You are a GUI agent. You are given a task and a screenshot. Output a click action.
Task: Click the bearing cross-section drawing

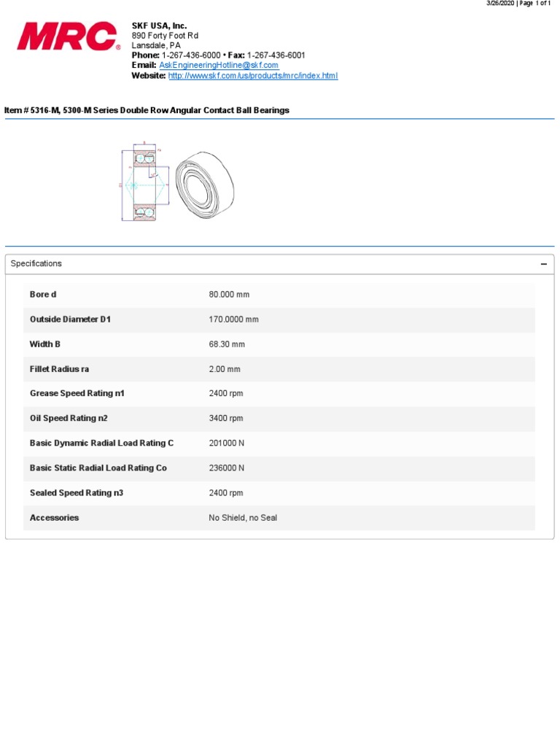pos(145,182)
